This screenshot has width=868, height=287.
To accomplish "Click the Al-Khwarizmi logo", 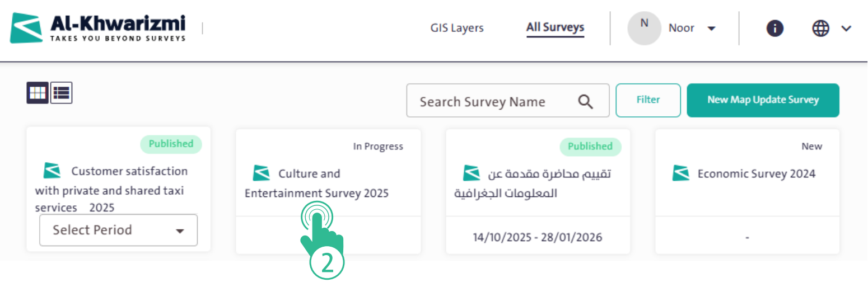I will pyautogui.click(x=98, y=28).
